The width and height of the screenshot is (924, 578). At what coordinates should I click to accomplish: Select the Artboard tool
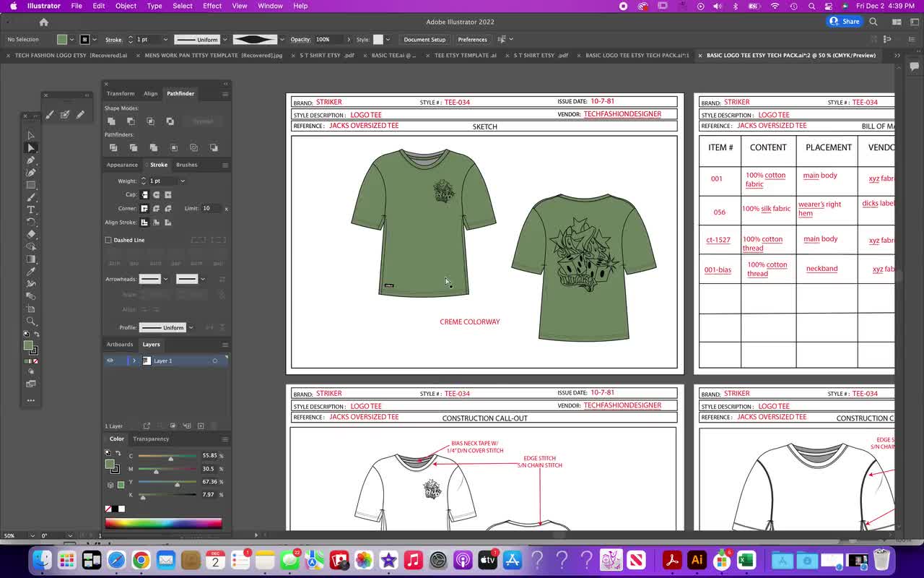(x=31, y=309)
